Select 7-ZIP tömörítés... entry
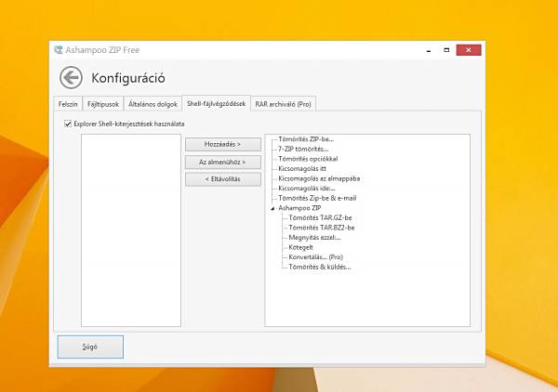 (303, 149)
